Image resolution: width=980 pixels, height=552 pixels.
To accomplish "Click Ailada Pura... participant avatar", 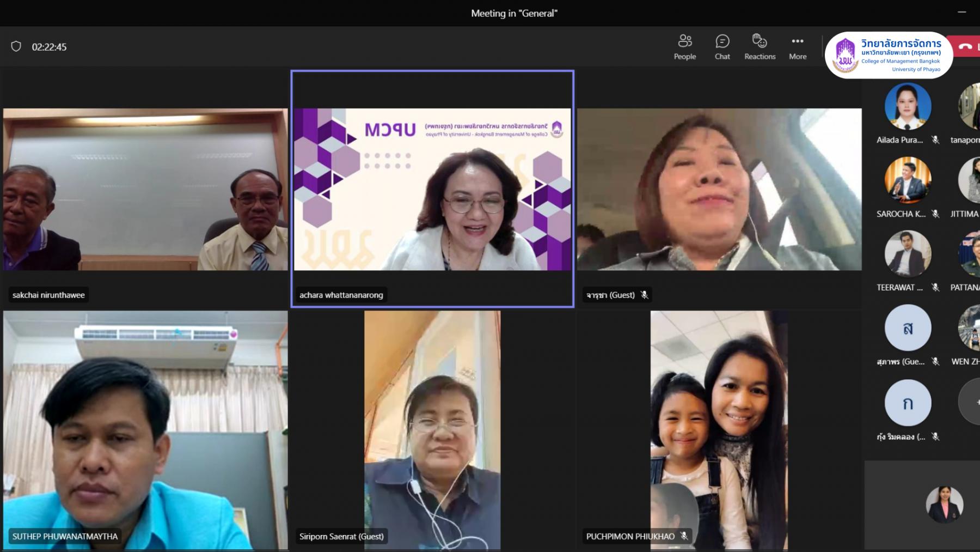I will [x=908, y=106].
